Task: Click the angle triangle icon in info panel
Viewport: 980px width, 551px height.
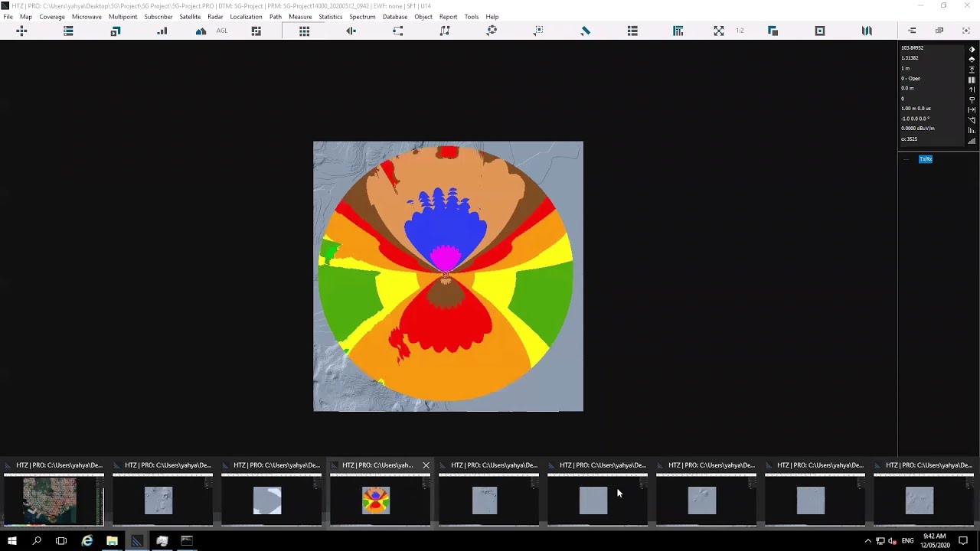Action: point(972,120)
